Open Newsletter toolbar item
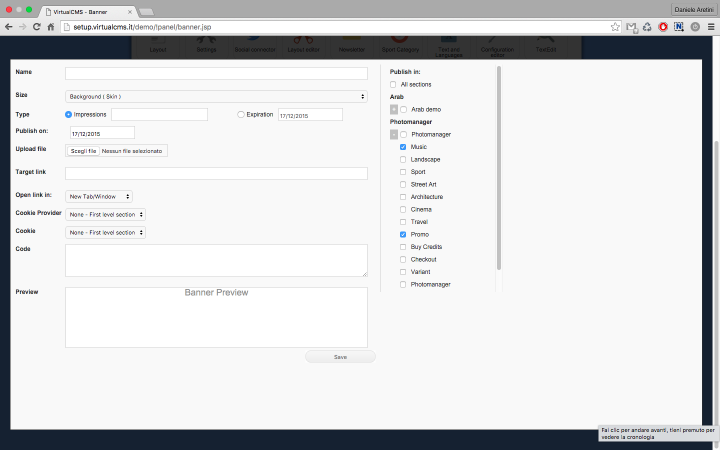The width and height of the screenshot is (720, 450). pyautogui.click(x=352, y=48)
